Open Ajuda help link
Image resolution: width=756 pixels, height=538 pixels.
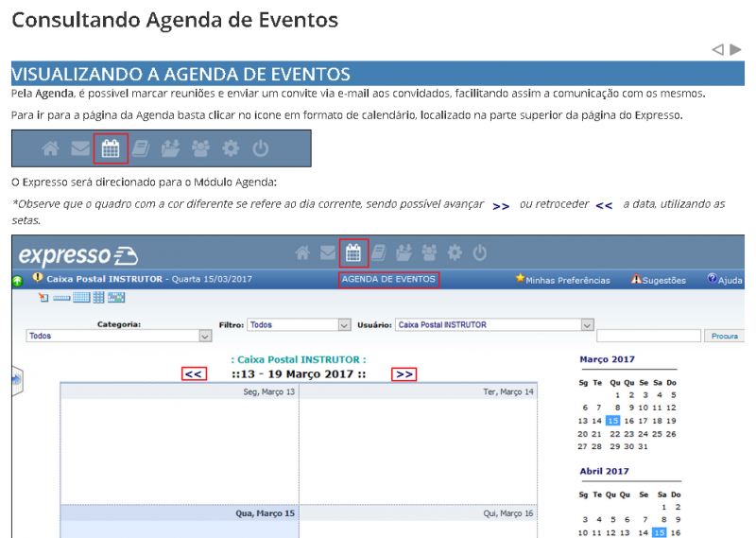tap(725, 280)
